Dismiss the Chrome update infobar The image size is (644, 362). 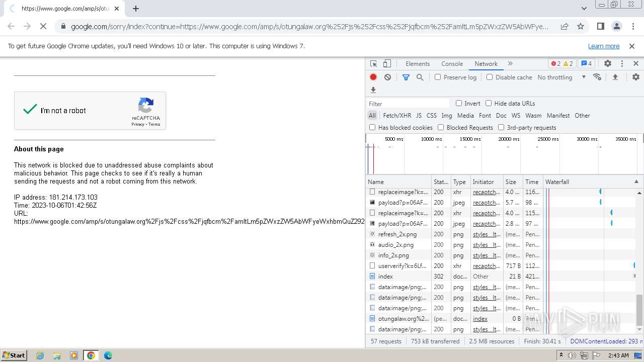pyautogui.click(x=632, y=46)
